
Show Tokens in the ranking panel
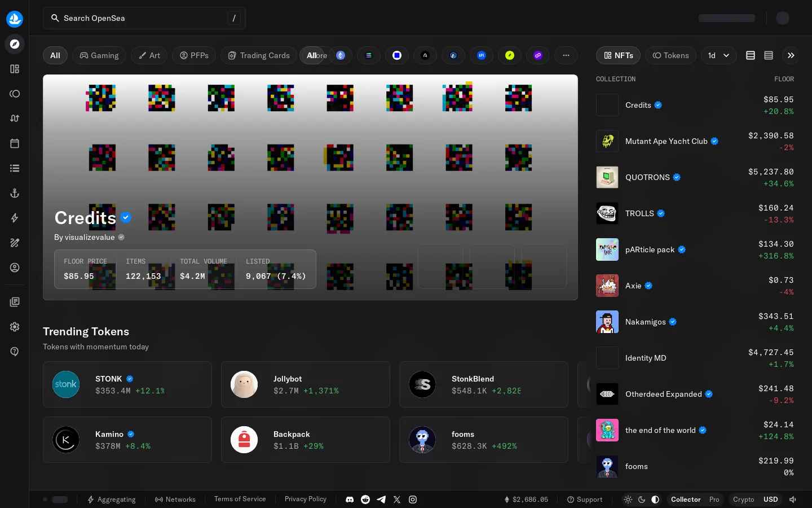tap(670, 55)
